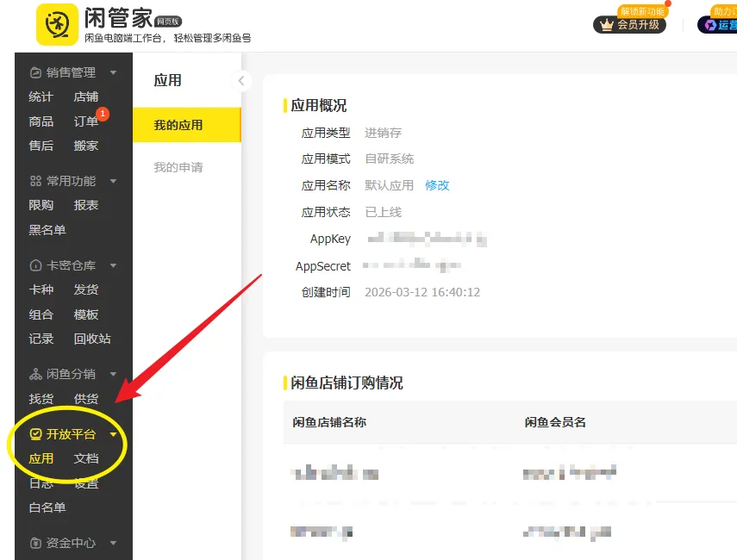Screen dimensions: 737x560
Task: Click the 闲鱼店铺订购情况 section heading
Action: (x=347, y=383)
